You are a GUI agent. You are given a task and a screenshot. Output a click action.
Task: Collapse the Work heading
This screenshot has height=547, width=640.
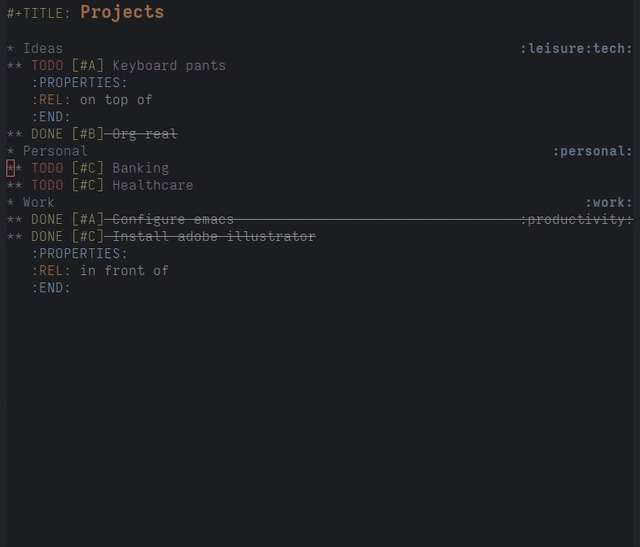(x=38, y=202)
